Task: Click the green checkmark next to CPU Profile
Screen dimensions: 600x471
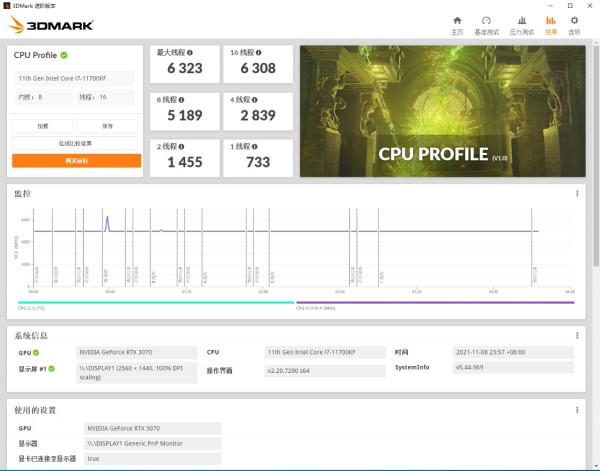Action: coord(64,56)
